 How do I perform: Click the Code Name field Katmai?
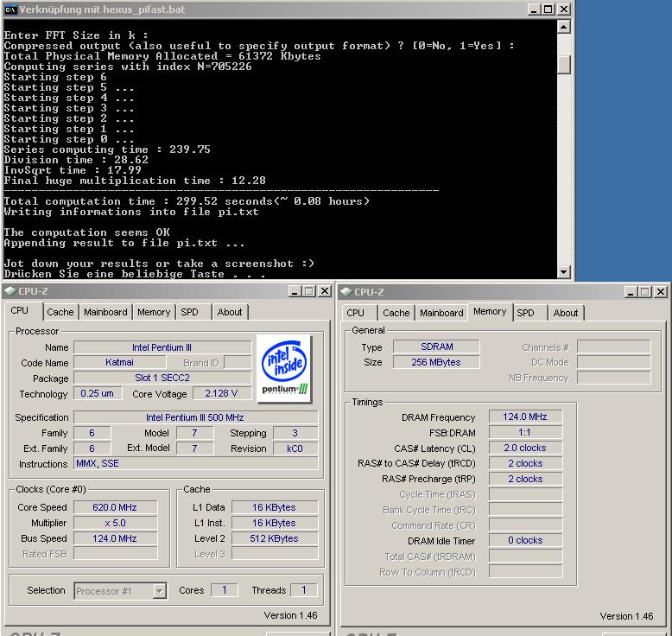[x=119, y=362]
